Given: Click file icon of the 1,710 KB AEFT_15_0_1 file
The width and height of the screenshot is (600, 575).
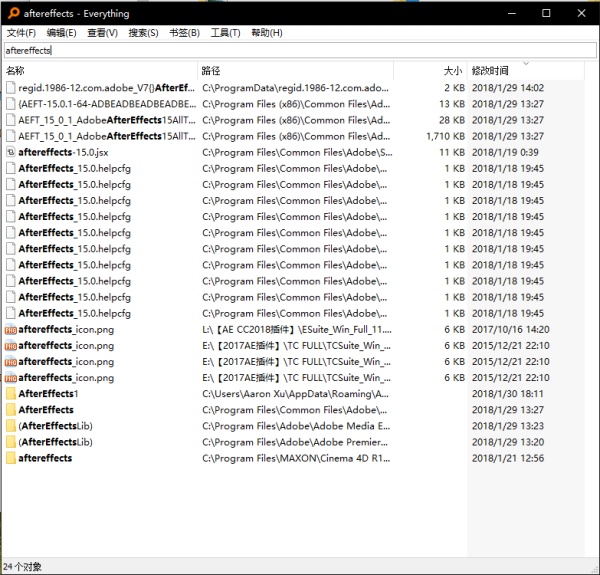Looking at the screenshot, I should (11, 136).
